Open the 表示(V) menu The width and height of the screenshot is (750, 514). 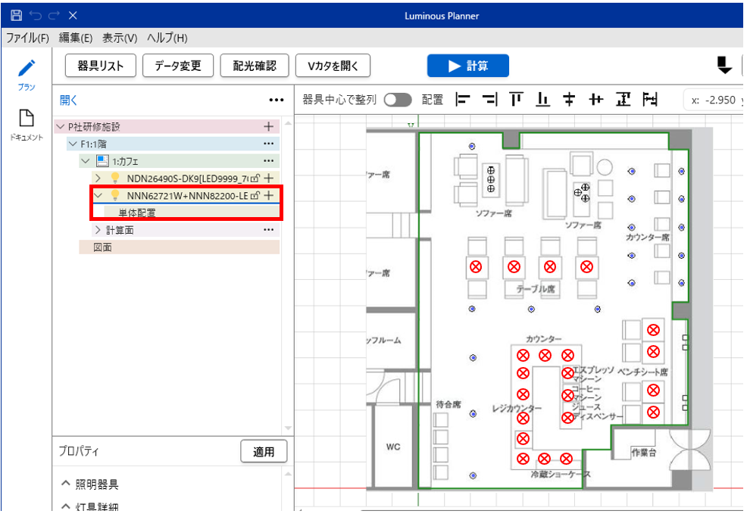(x=119, y=38)
